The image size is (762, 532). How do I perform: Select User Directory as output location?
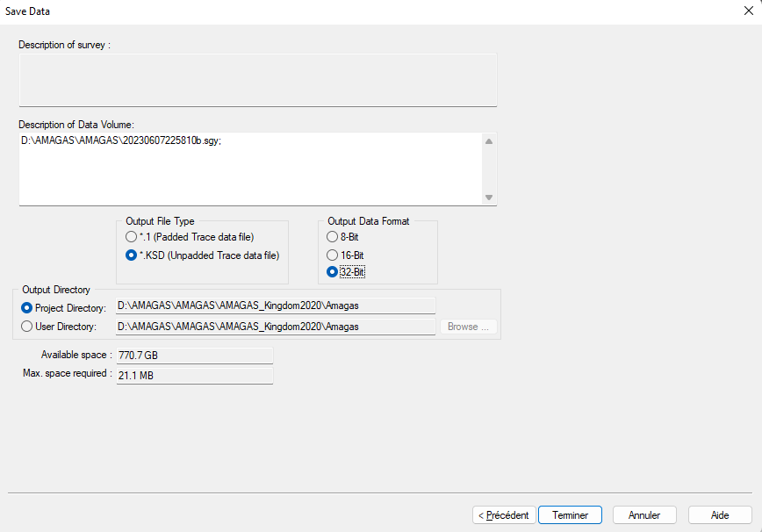click(27, 327)
